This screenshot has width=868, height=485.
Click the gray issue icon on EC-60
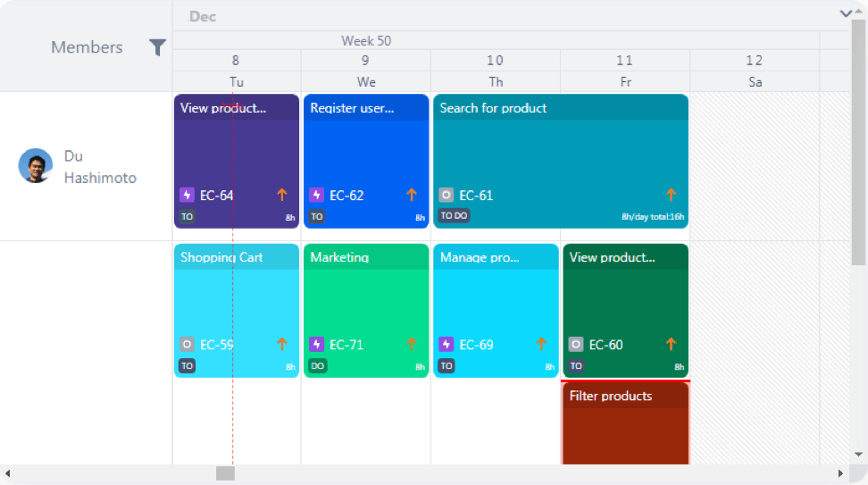576,345
